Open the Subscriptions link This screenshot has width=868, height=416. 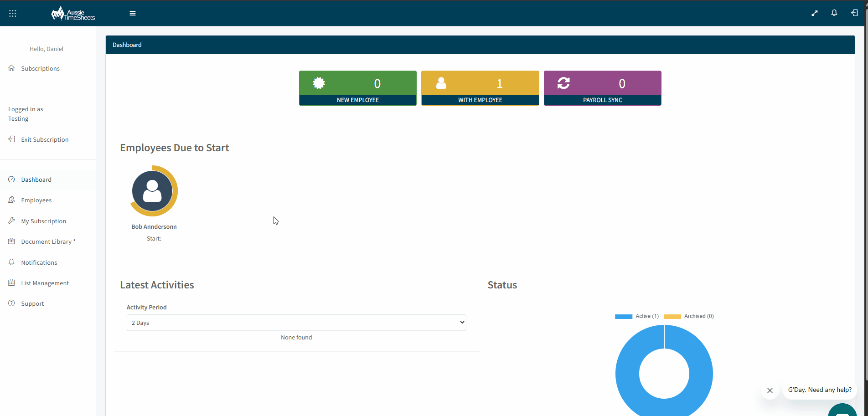pos(41,68)
